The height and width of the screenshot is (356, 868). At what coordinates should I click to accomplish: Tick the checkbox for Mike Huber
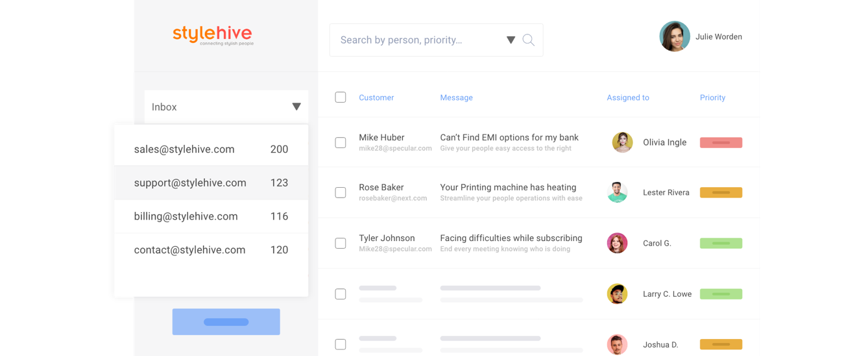point(341,142)
